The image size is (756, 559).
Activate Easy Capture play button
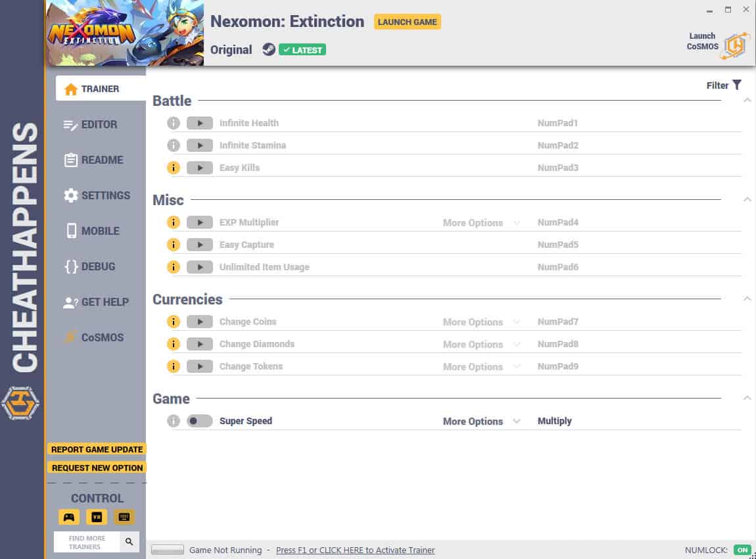(200, 245)
